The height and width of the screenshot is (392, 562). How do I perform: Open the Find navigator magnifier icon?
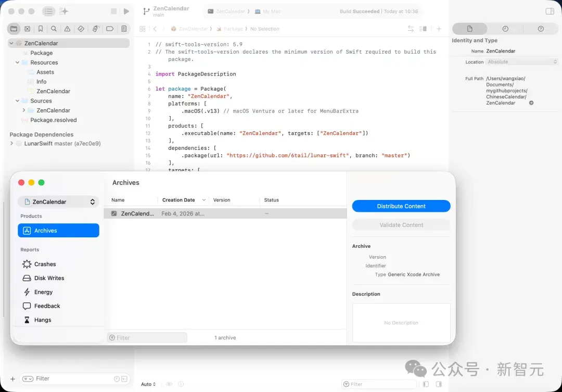tap(54, 29)
